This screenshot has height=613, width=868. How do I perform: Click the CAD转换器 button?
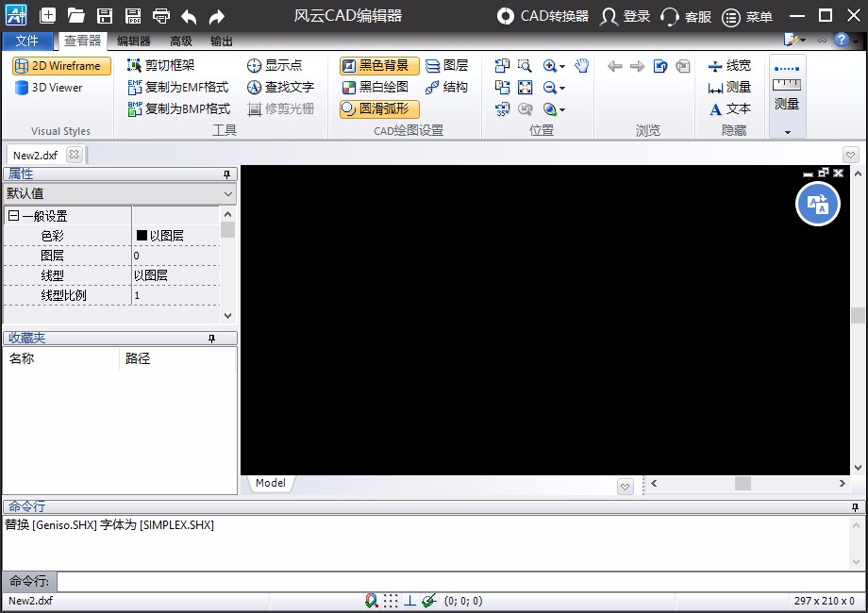543,16
